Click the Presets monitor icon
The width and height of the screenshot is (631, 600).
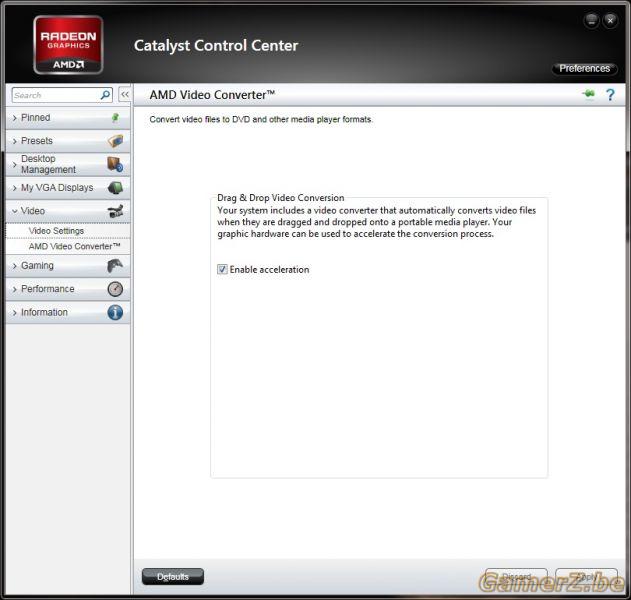pyautogui.click(x=115, y=141)
